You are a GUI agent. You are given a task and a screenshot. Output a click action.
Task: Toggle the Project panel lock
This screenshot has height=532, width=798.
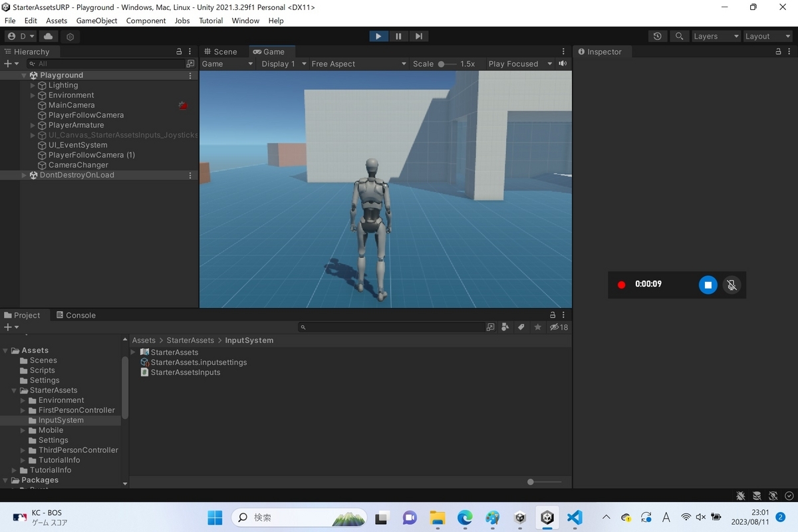pos(553,315)
